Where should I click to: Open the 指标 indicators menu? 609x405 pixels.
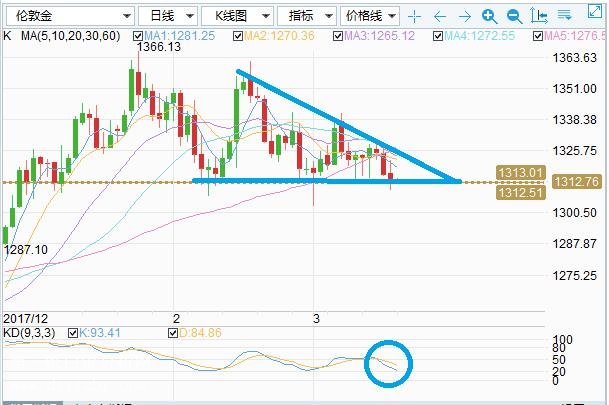point(307,16)
